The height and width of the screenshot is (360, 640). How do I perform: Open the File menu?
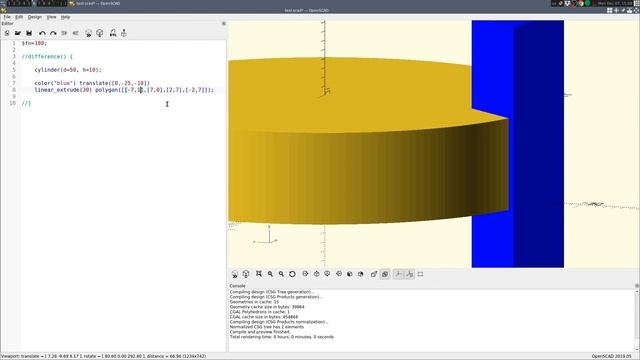pos(7,17)
